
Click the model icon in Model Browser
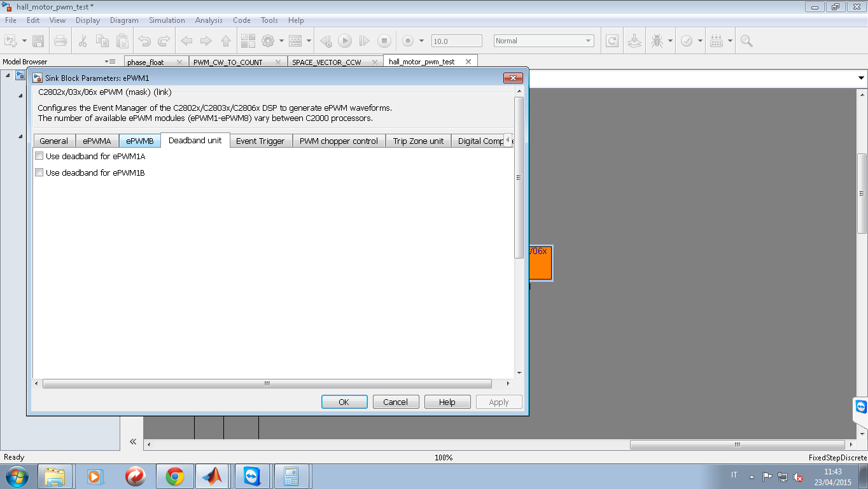click(20, 76)
